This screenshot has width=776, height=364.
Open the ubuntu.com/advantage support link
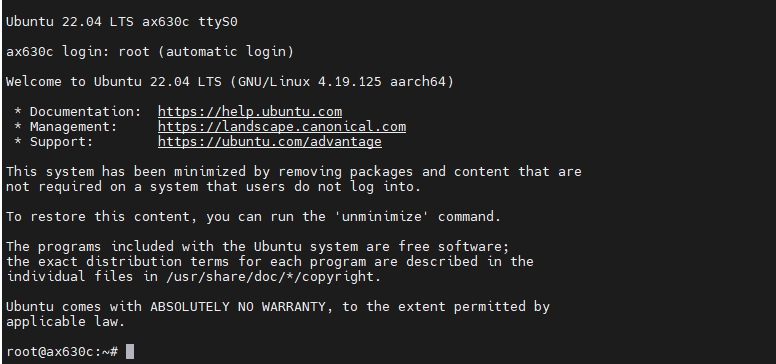[270, 142]
